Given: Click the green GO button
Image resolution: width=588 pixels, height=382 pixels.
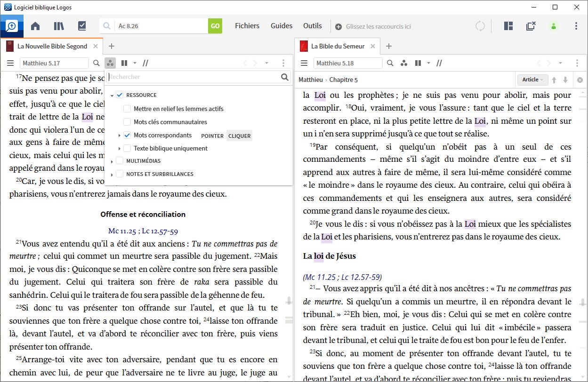Looking at the screenshot, I should click(x=215, y=26).
